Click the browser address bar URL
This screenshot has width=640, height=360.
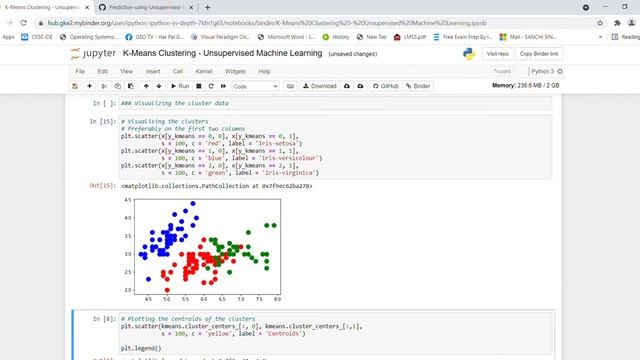[267, 23]
